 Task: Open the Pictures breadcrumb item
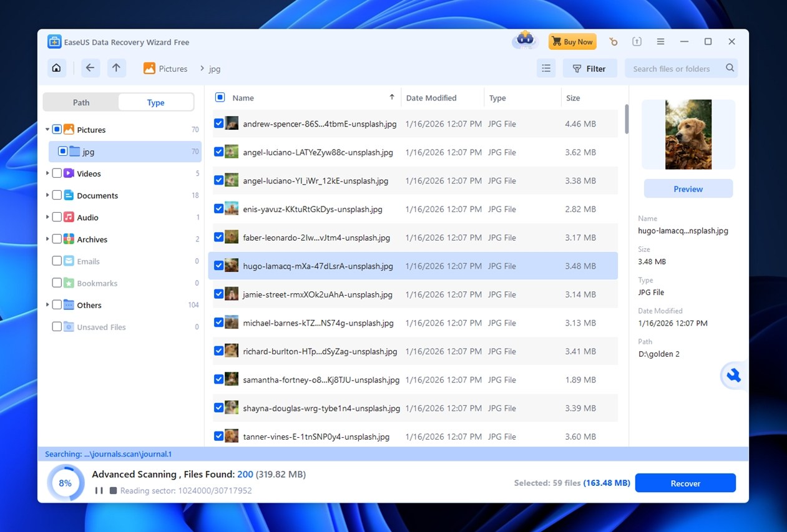173,69
